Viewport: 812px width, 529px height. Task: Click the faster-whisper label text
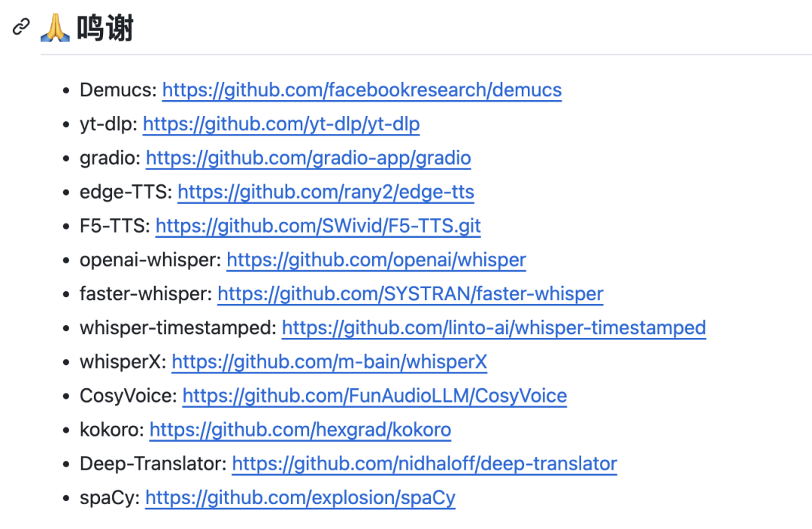click(146, 293)
